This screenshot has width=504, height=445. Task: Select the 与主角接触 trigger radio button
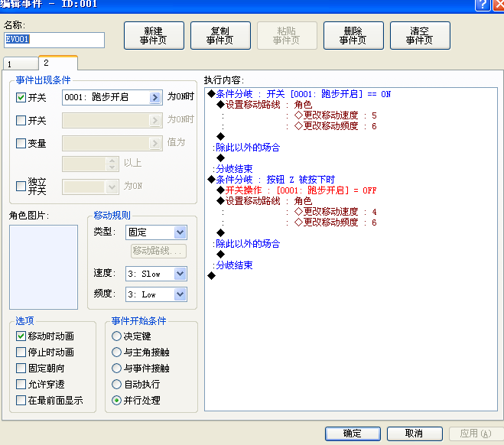point(116,352)
